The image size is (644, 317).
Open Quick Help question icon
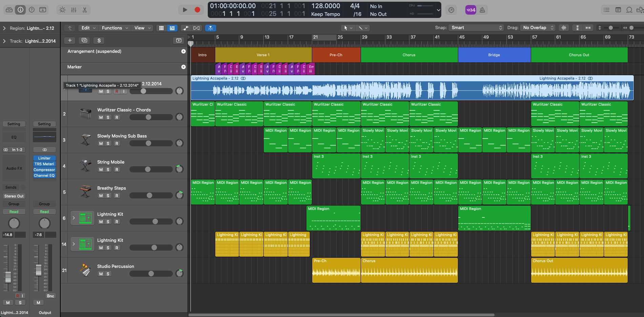tap(32, 10)
